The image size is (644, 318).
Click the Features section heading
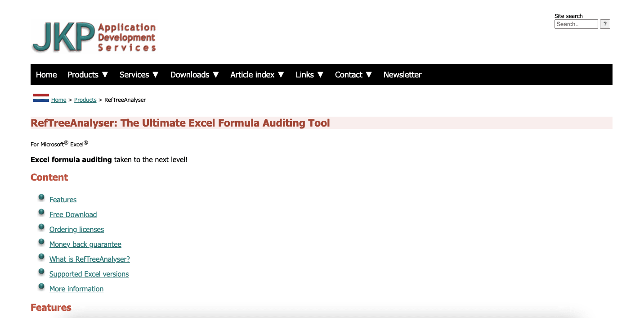pos(51,308)
